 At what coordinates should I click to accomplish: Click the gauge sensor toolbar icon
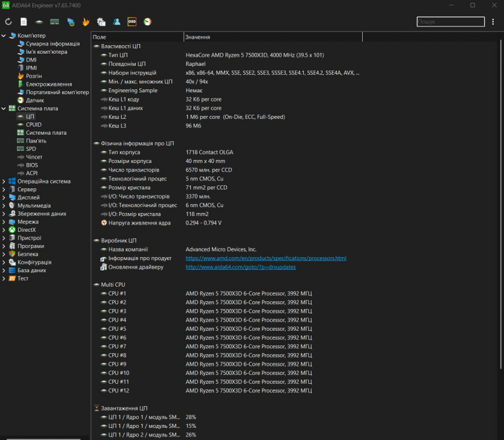(x=147, y=22)
